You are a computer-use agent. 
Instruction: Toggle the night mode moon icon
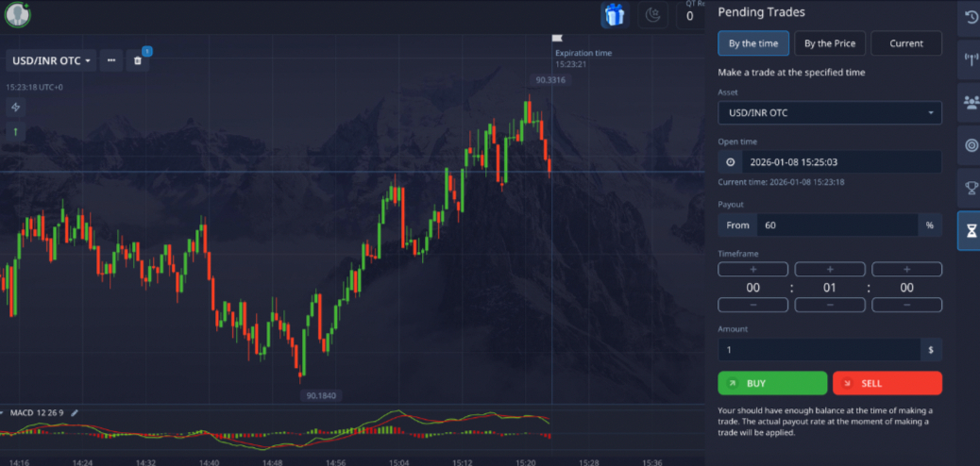tap(652, 15)
